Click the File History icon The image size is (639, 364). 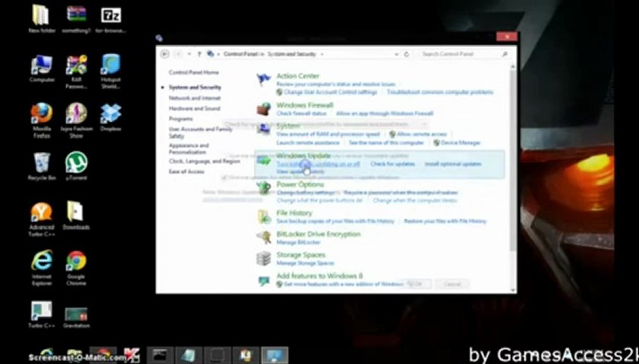coord(263,217)
